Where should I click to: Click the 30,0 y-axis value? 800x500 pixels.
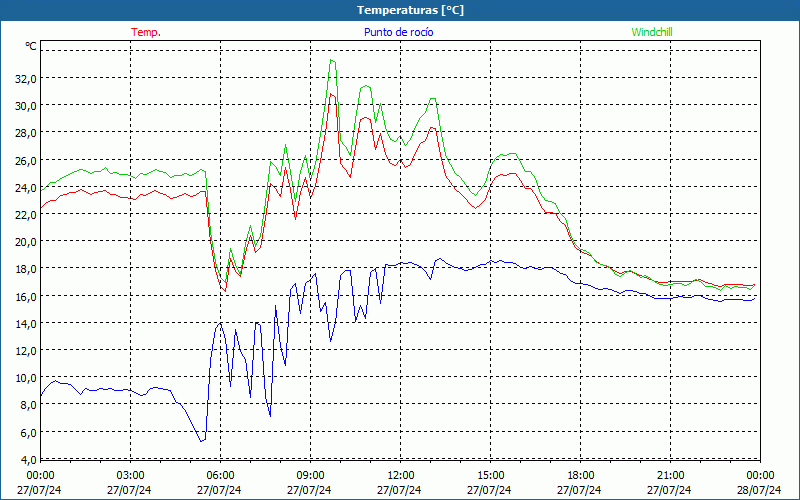point(27,106)
